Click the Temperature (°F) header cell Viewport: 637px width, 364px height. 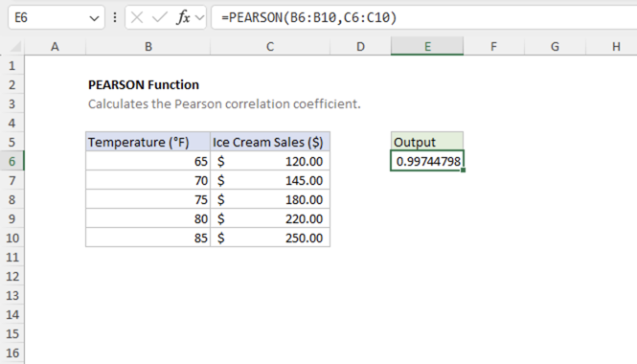click(148, 142)
